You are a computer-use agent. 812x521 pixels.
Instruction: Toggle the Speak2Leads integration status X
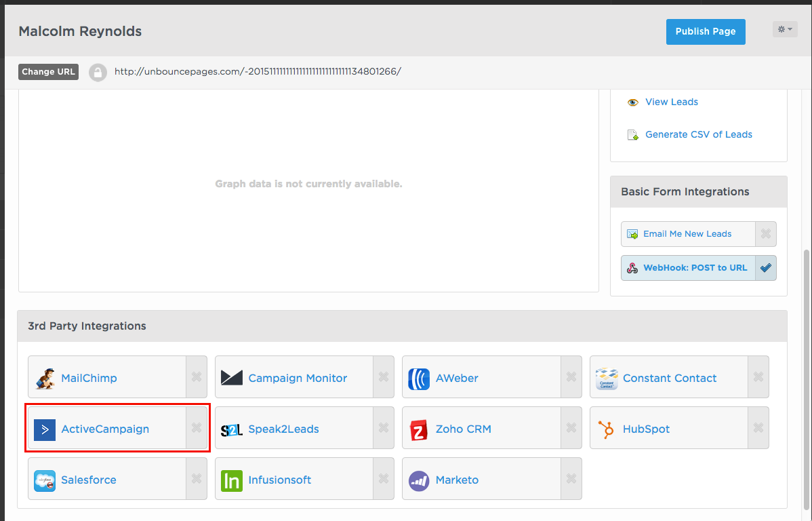coord(383,427)
